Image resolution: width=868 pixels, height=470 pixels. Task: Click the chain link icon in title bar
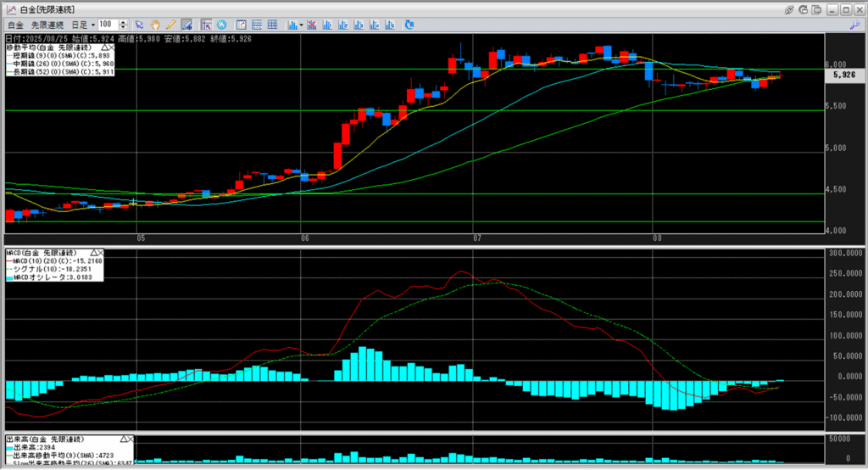[789, 9]
